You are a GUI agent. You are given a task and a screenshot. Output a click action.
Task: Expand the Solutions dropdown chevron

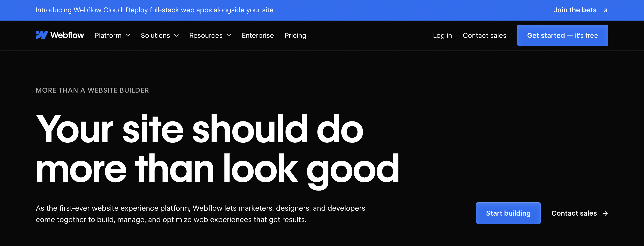(x=176, y=36)
